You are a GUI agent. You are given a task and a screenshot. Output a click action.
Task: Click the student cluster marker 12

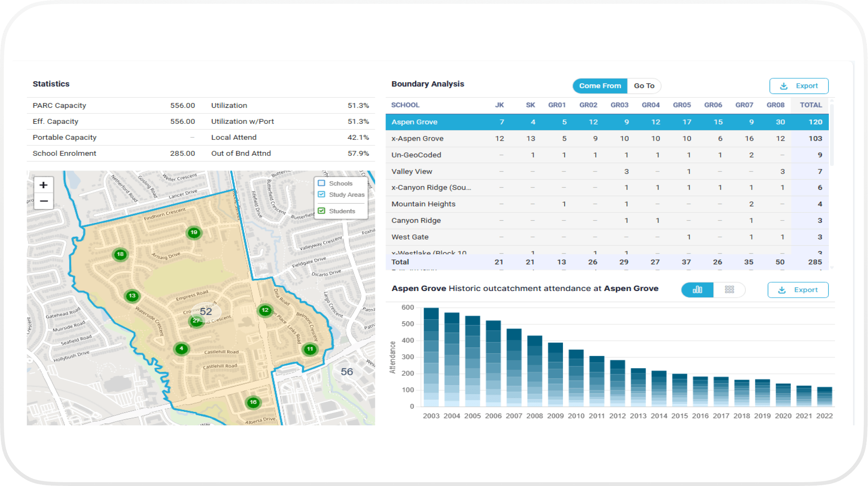(265, 310)
